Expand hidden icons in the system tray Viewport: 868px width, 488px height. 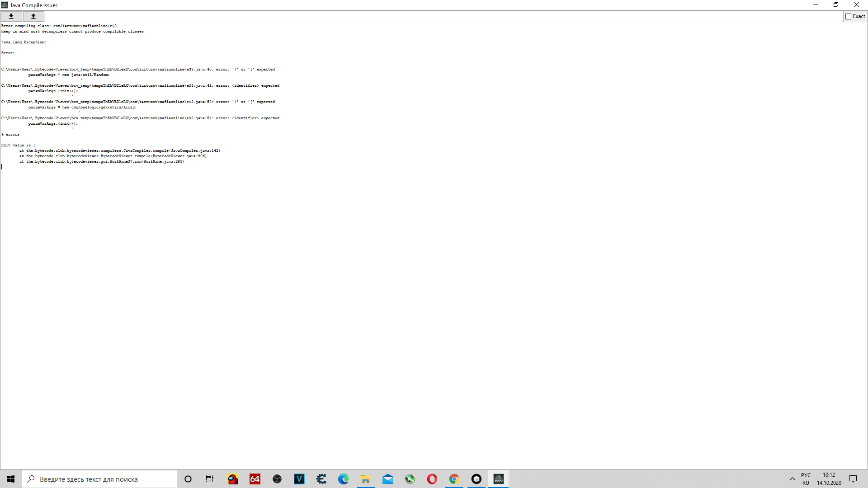pyautogui.click(x=793, y=479)
